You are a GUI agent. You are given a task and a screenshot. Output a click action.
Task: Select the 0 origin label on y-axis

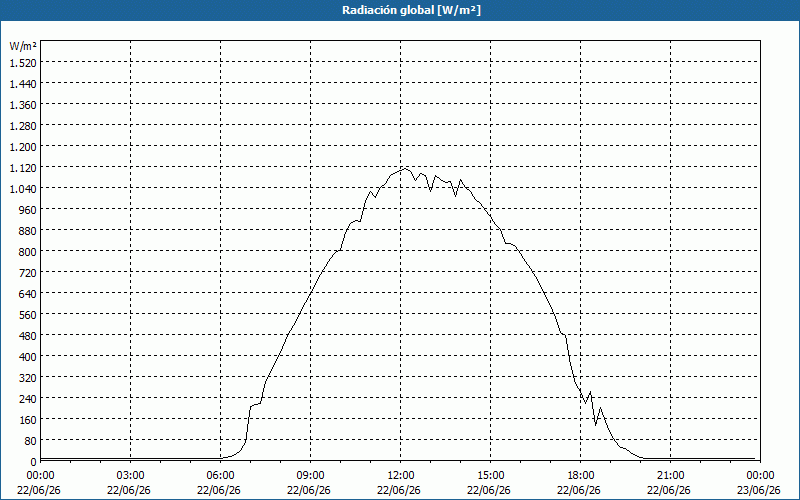point(34,462)
